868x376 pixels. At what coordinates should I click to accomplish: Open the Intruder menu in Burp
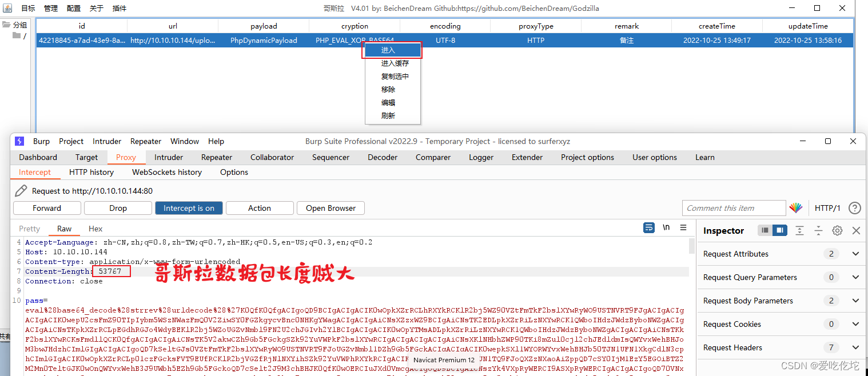107,141
